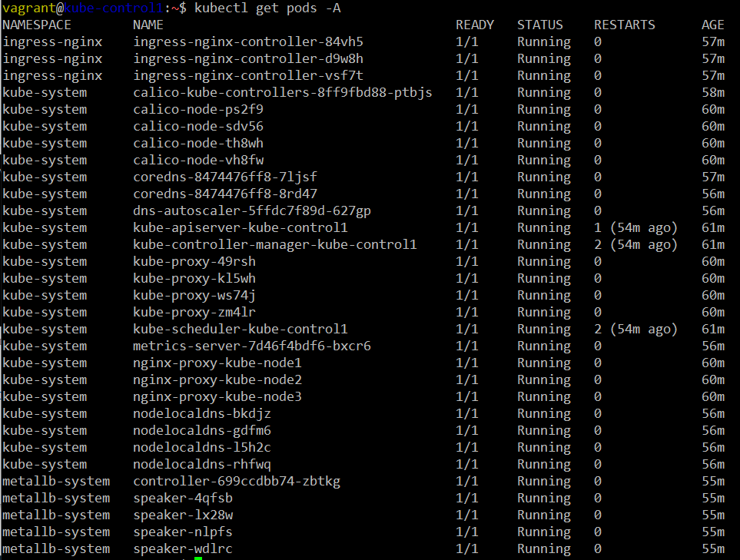Image resolution: width=740 pixels, height=560 pixels.
Task: Click dns-autoscaler-5ffdc7f89d-627gp pod name
Action: click(252, 211)
